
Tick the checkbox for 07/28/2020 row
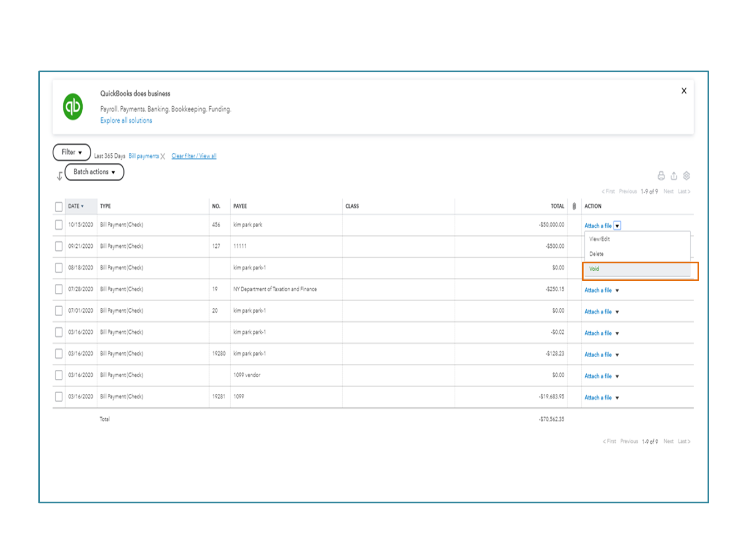[x=59, y=289]
